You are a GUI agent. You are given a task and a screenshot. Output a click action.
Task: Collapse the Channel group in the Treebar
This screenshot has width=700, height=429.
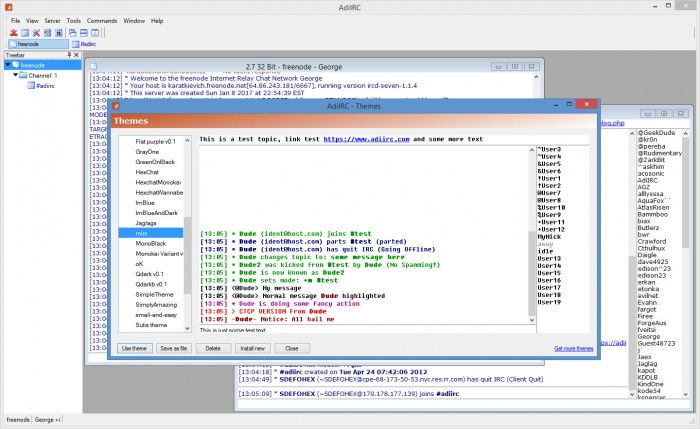click(15, 75)
